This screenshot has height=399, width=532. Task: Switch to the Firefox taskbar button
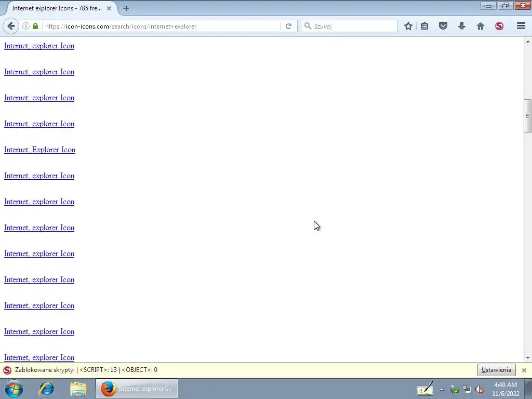point(137,389)
